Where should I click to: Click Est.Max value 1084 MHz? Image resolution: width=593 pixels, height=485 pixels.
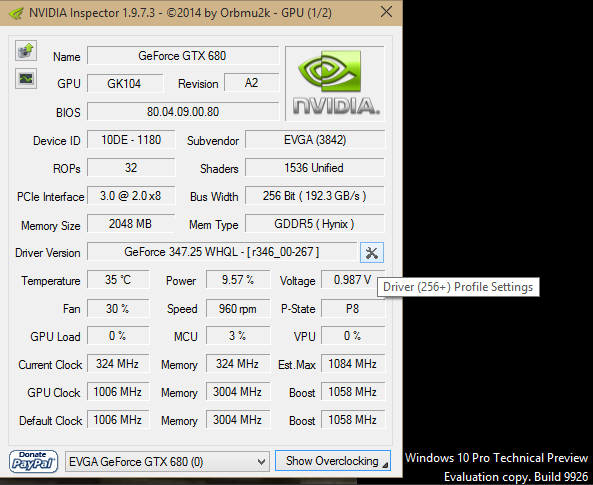[x=353, y=364]
